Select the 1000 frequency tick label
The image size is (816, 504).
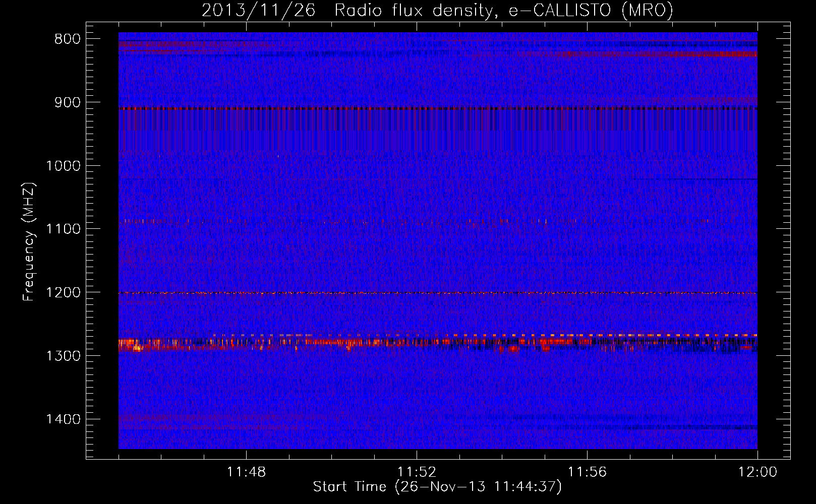pyautogui.click(x=63, y=166)
